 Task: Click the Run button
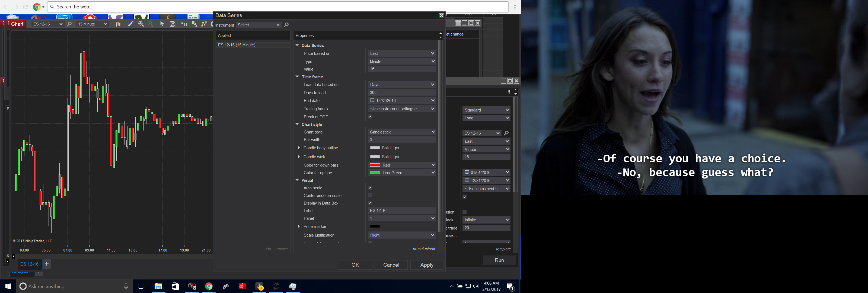point(499,260)
